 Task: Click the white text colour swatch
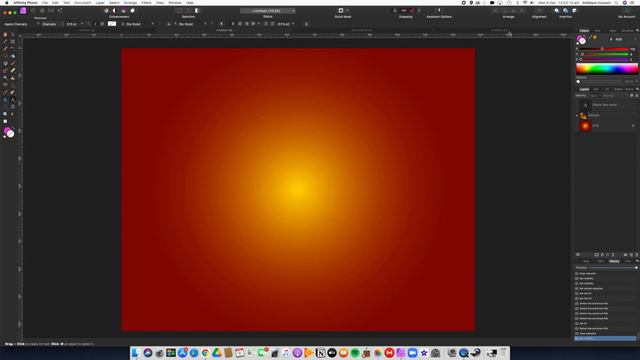pos(112,24)
